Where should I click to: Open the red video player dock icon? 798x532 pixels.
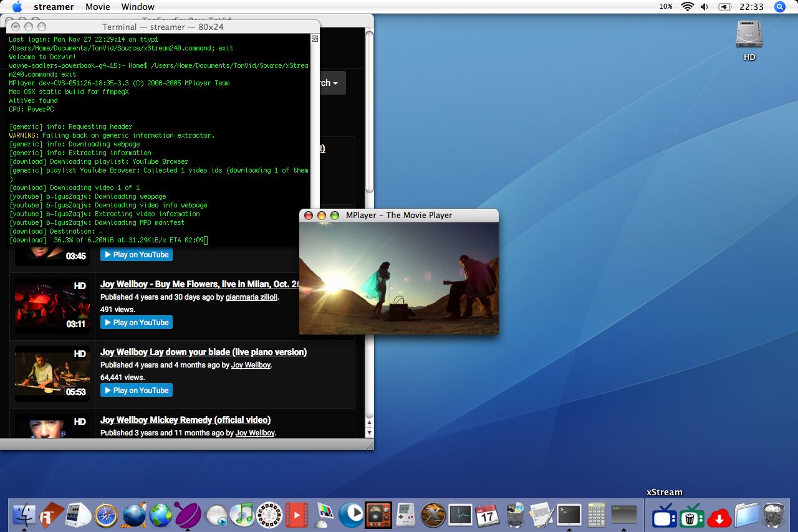click(x=297, y=515)
